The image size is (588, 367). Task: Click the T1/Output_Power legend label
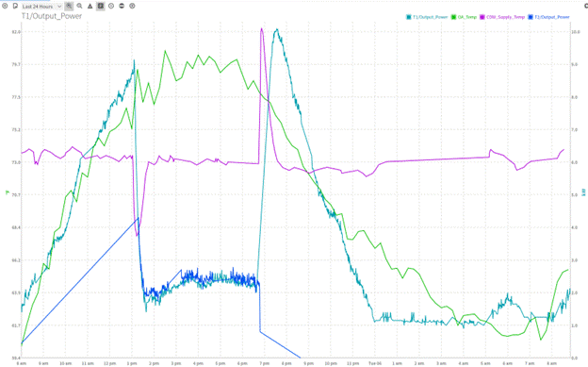click(430, 17)
